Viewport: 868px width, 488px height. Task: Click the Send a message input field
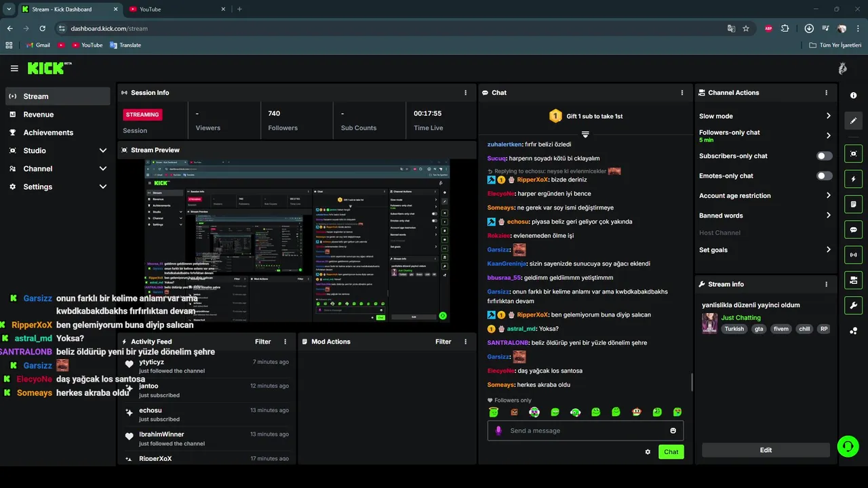point(585,431)
